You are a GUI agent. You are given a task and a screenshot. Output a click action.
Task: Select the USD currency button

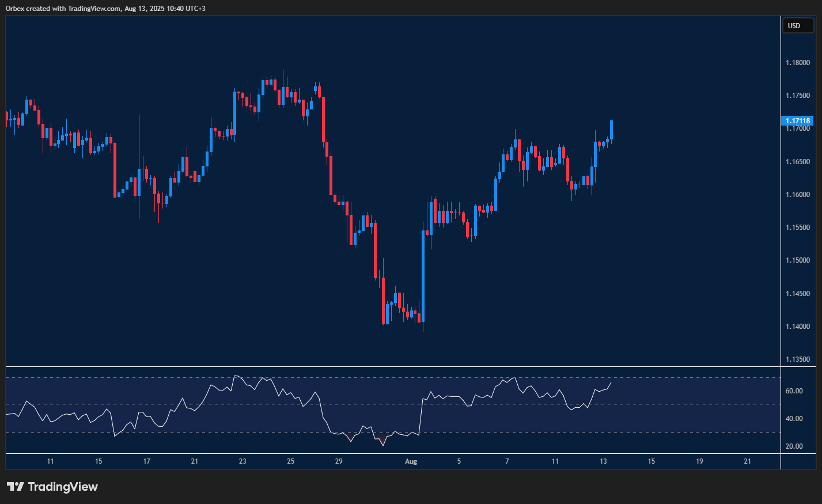pyautogui.click(x=798, y=25)
